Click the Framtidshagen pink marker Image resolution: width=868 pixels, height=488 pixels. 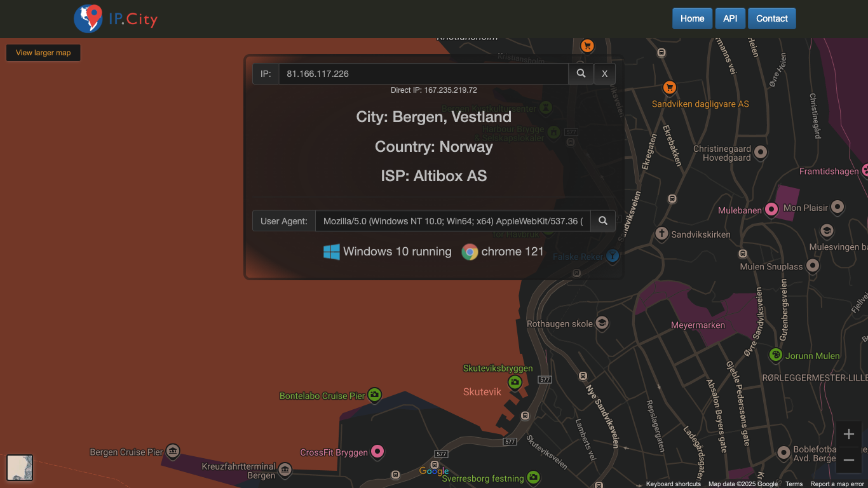865,170
